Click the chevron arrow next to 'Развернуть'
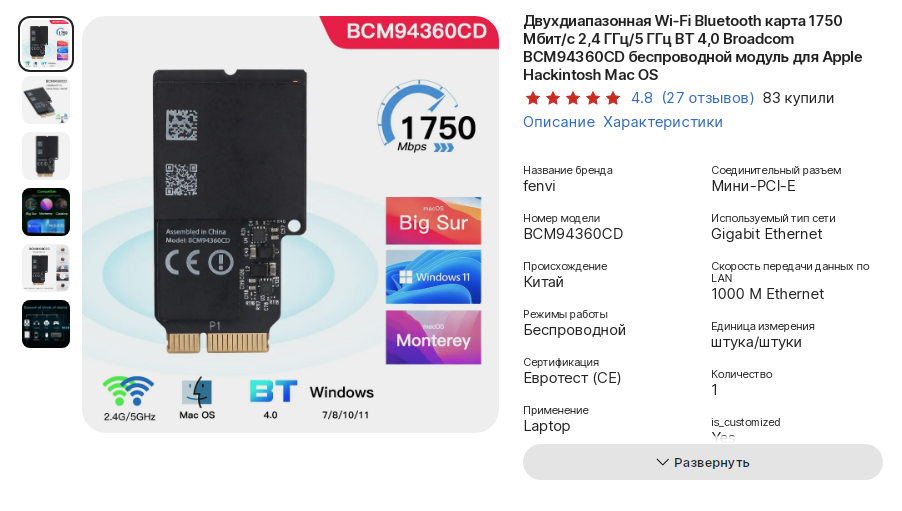This screenshot has width=902, height=511. pyautogui.click(x=663, y=462)
